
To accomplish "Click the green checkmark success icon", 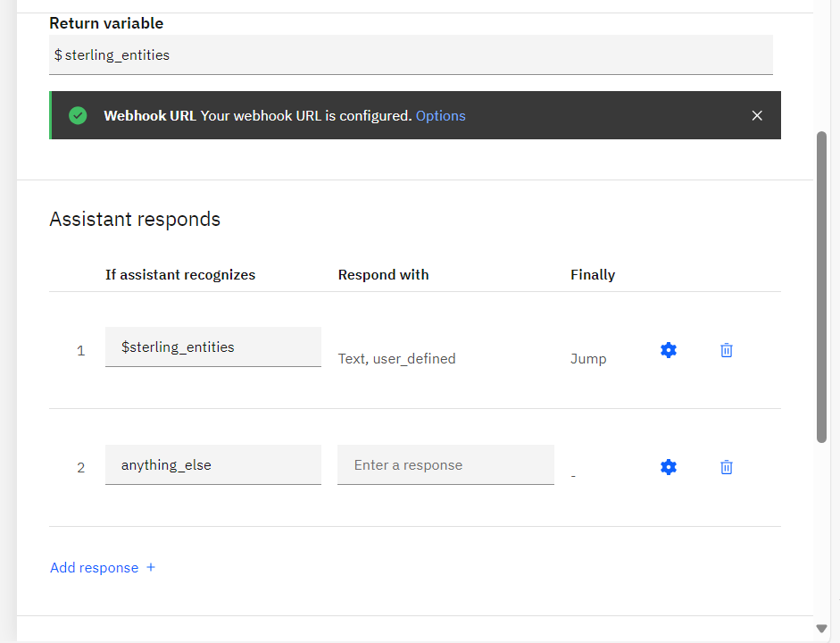I will pos(78,115).
